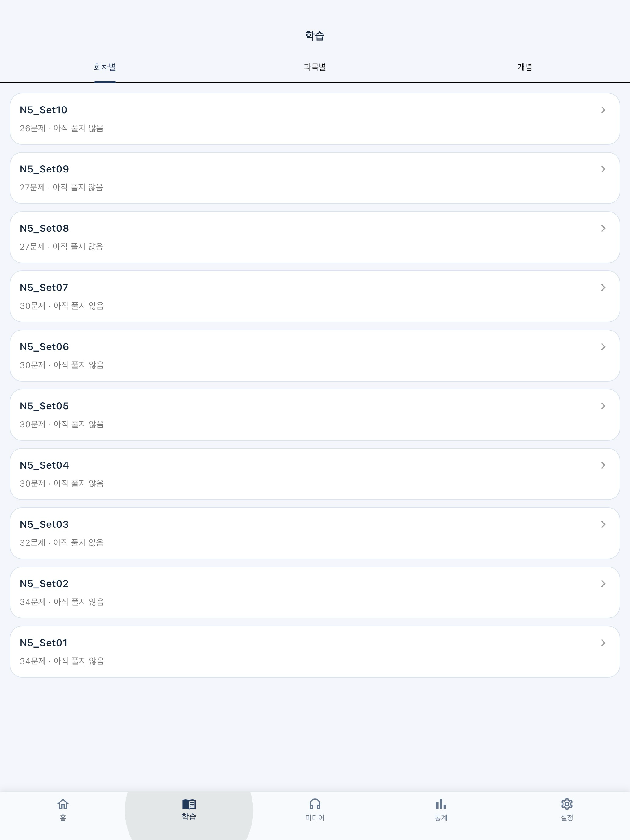This screenshot has height=840, width=630.
Task: Open the N5_Set04 title
Action: click(x=45, y=465)
